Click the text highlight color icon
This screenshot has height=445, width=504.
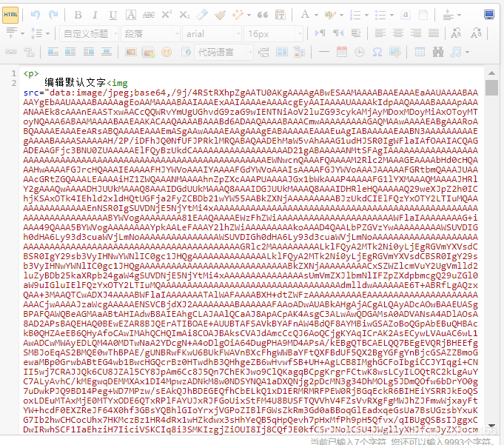[x=330, y=15]
